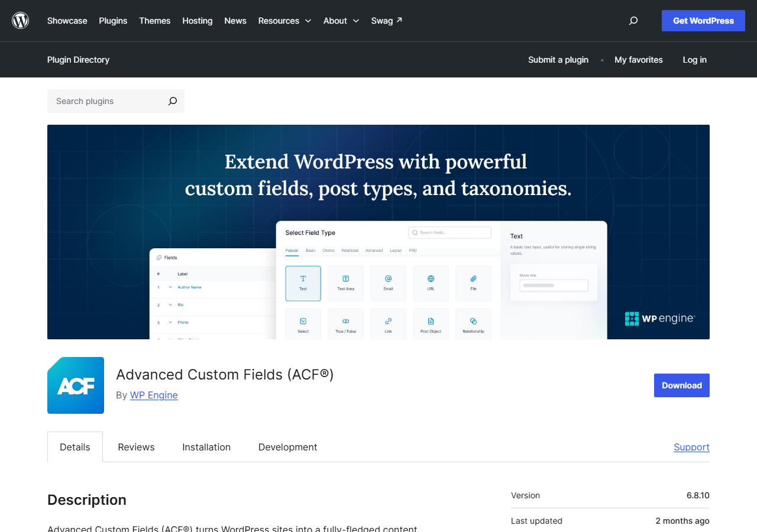
Task: Click the Get WordPress button
Action: click(x=703, y=21)
